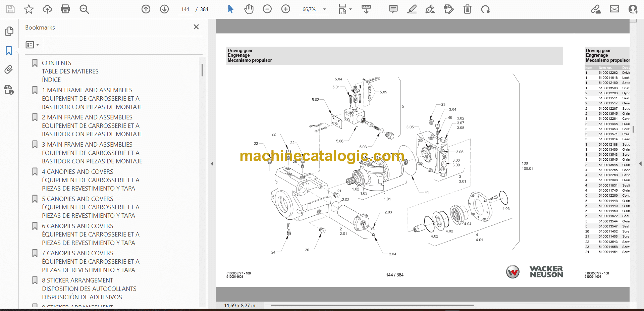Viewport: 644px width, 311px height.
Task: Toggle the Bookmarks panel icon
Action: click(9, 51)
